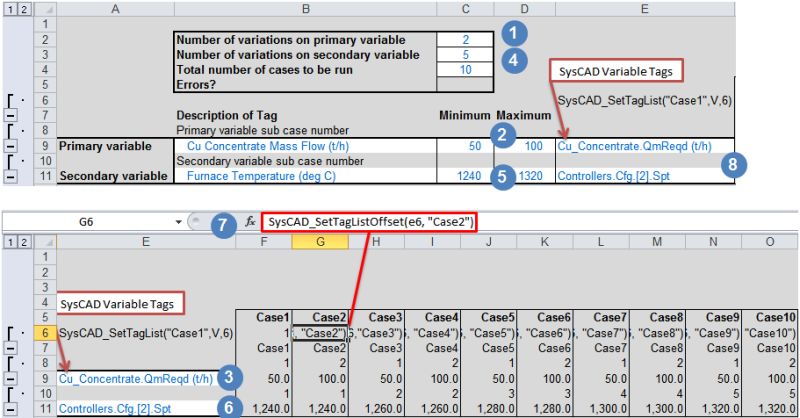This screenshot has height=418, width=800.
Task: Click the formula bar containing SysCAD_SetTagListOffset(e6, "Case2")
Action: (371, 222)
